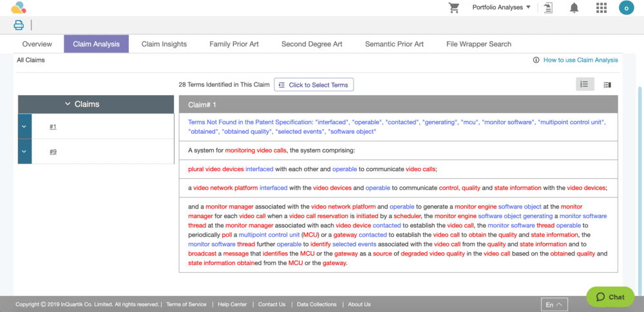Click the print icon

pos(19,26)
